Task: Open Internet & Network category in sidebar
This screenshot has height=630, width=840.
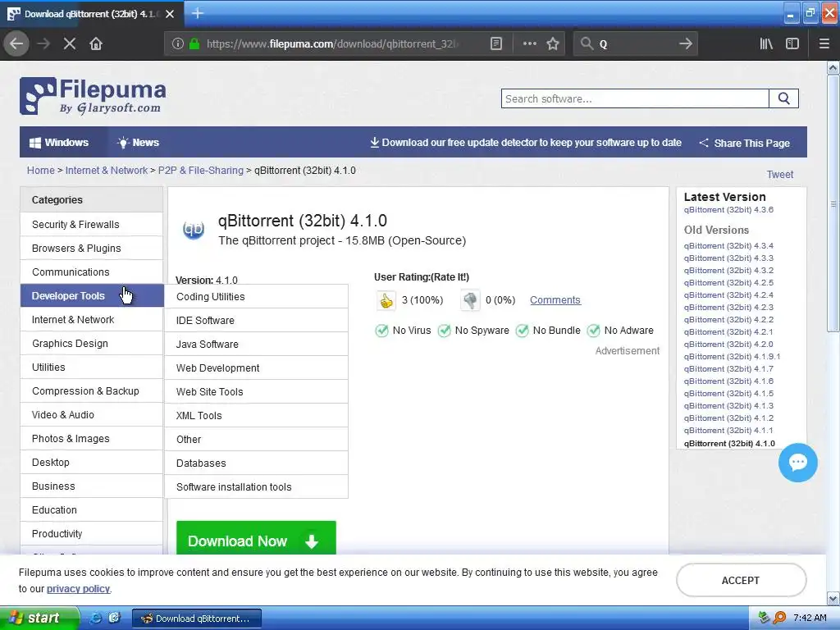Action: click(92, 319)
